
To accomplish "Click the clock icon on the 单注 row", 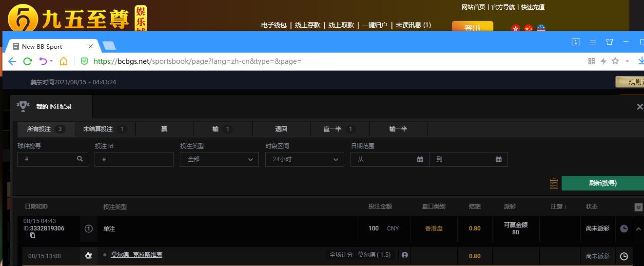I will point(624,228).
